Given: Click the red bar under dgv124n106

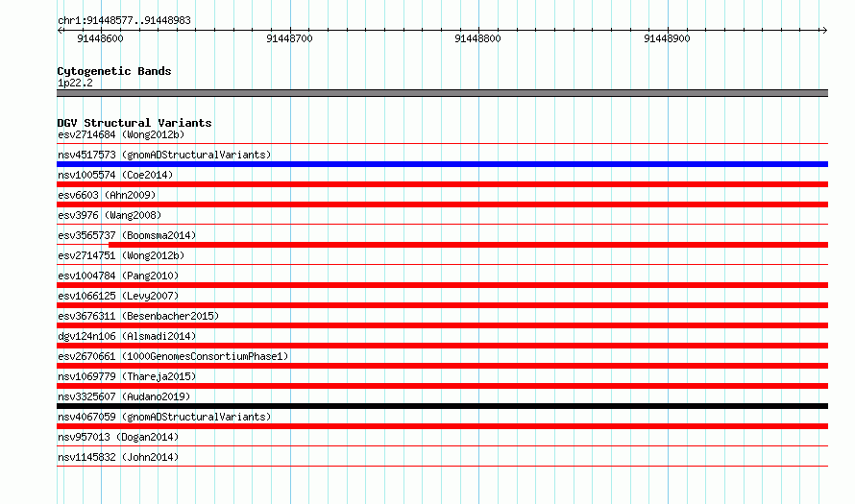Looking at the screenshot, I should [442, 346].
